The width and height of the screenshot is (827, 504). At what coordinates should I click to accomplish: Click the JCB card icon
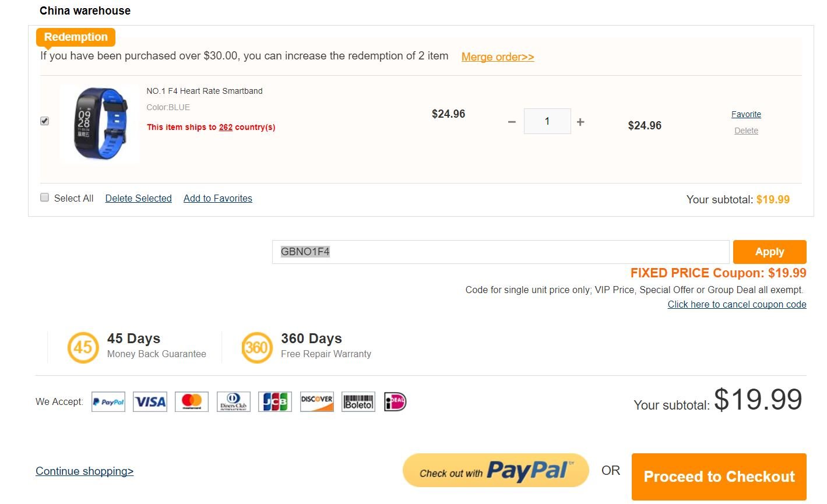click(x=275, y=402)
